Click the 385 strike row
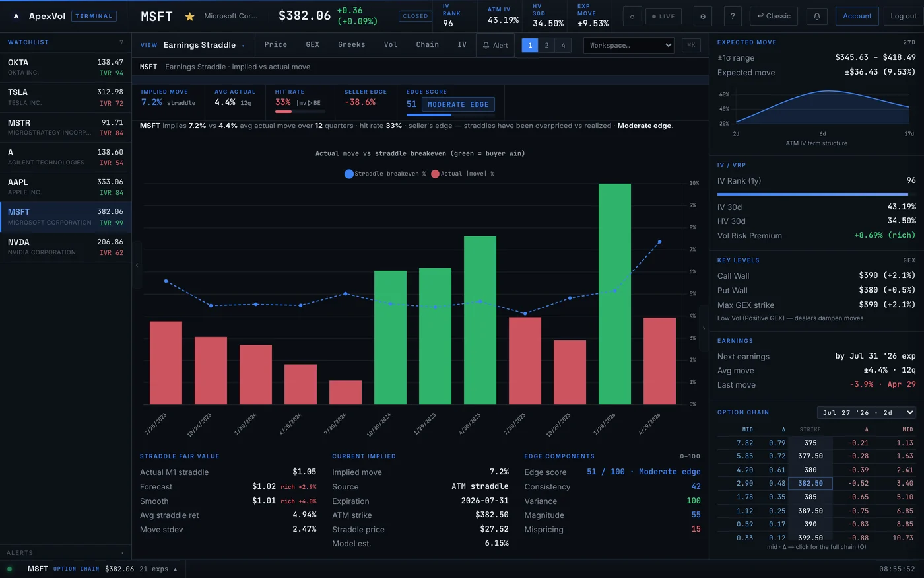This screenshot has width=924, height=578. pos(816,497)
